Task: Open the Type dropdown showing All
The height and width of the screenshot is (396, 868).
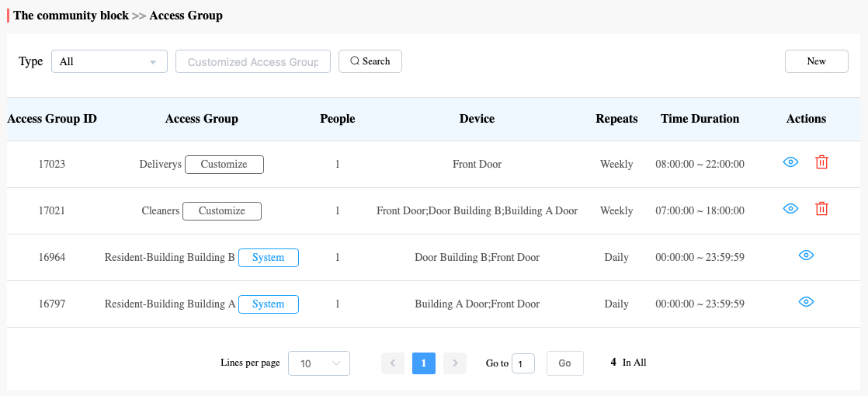Action: tap(109, 62)
